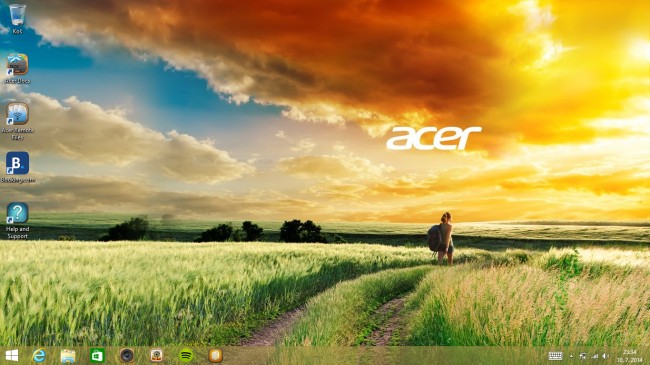Screen dimensions: 650x365
Task: Open the Windows Start button
Action: (x=12, y=355)
